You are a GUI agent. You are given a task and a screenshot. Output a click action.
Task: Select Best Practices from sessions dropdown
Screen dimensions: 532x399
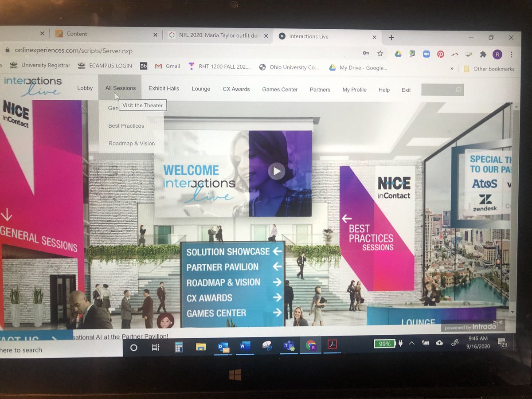point(126,125)
